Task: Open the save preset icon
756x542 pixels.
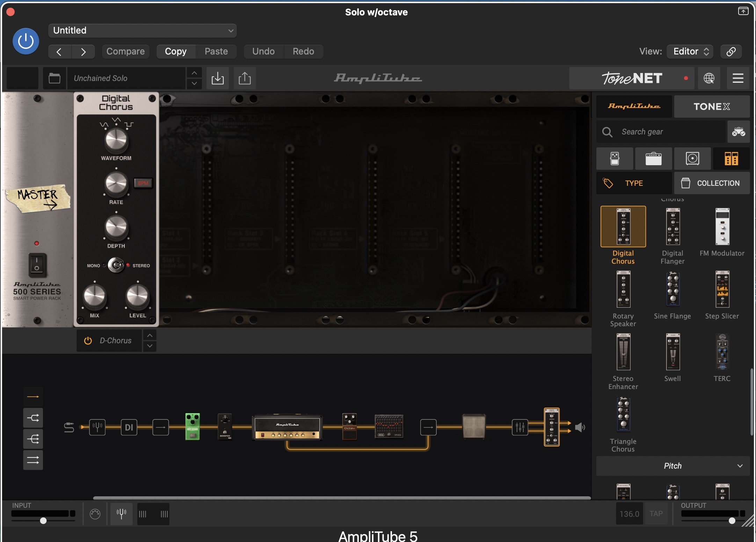Action: [x=217, y=78]
